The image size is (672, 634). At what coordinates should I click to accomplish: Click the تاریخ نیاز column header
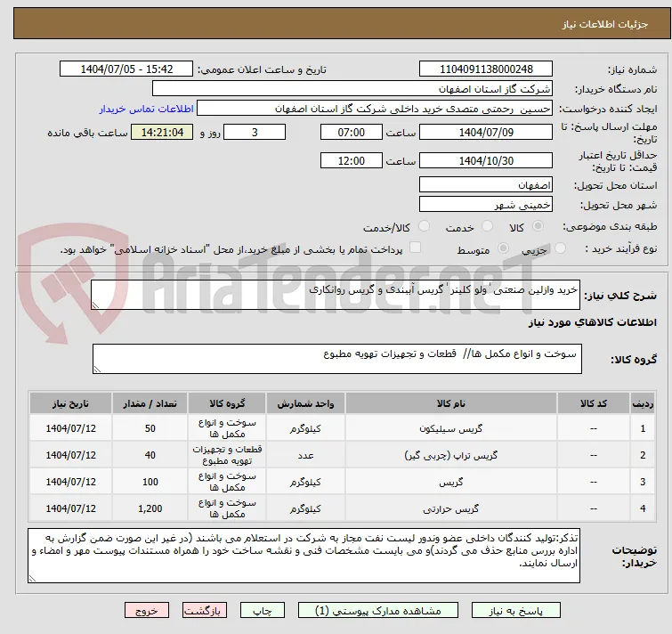pos(70,403)
